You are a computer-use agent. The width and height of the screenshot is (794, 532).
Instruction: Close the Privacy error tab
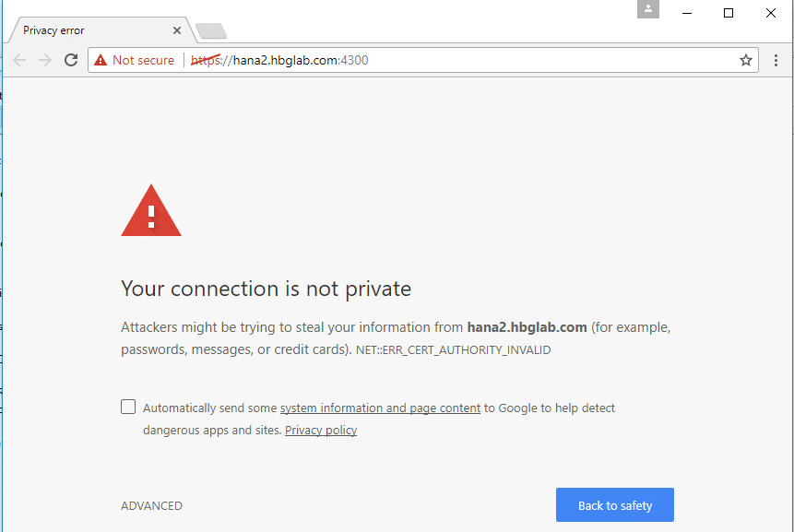pyautogui.click(x=177, y=30)
